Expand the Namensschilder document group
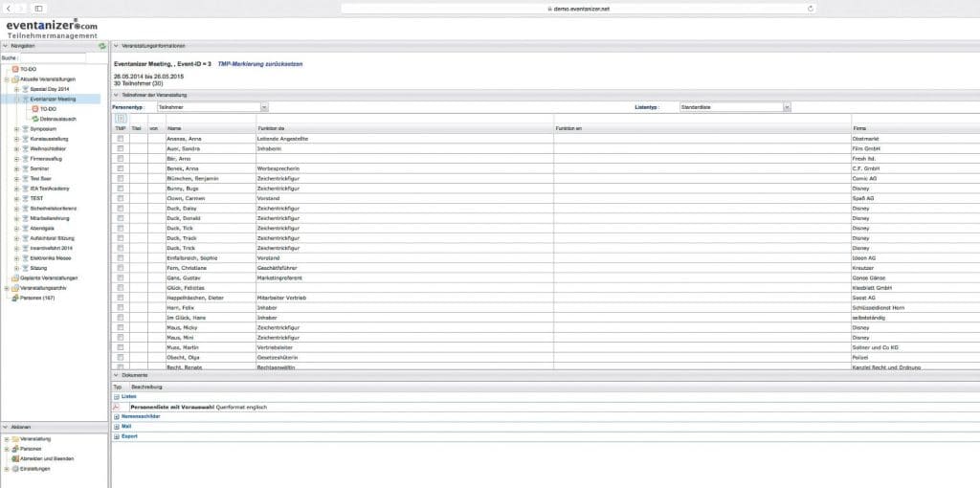980x488 pixels. click(117, 417)
